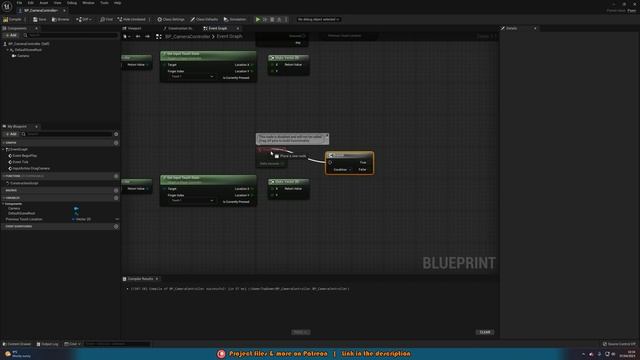Viewport: 640px width, 360px height.
Task: Open My Blueprint settings gear icon
Action: click(x=116, y=134)
